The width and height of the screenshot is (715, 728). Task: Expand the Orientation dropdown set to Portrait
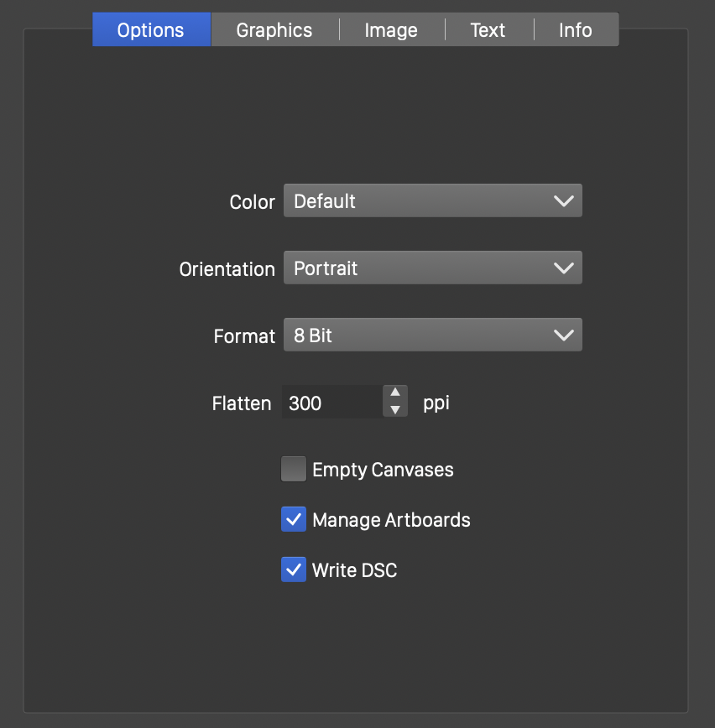[x=432, y=268]
